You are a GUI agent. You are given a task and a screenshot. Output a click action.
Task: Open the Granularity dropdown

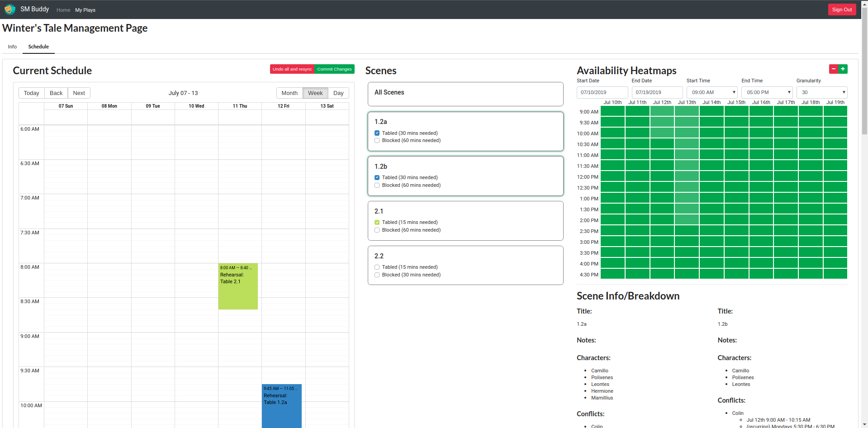[x=822, y=92]
